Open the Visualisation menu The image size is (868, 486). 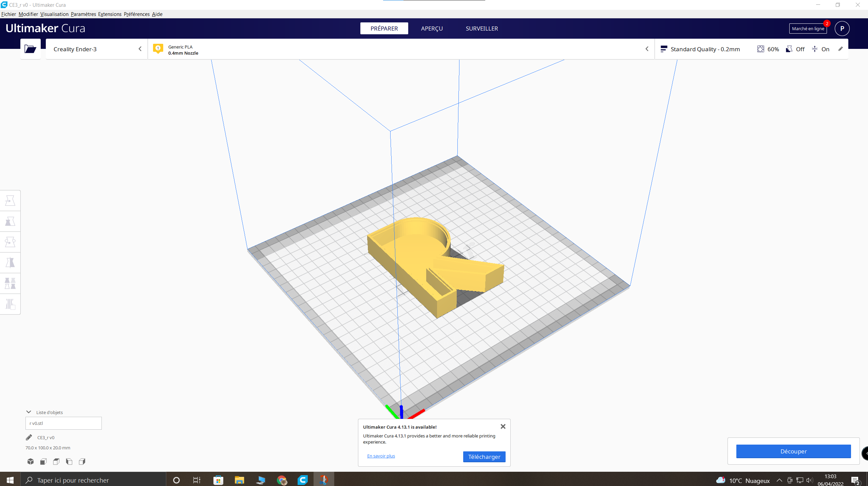pyautogui.click(x=54, y=14)
